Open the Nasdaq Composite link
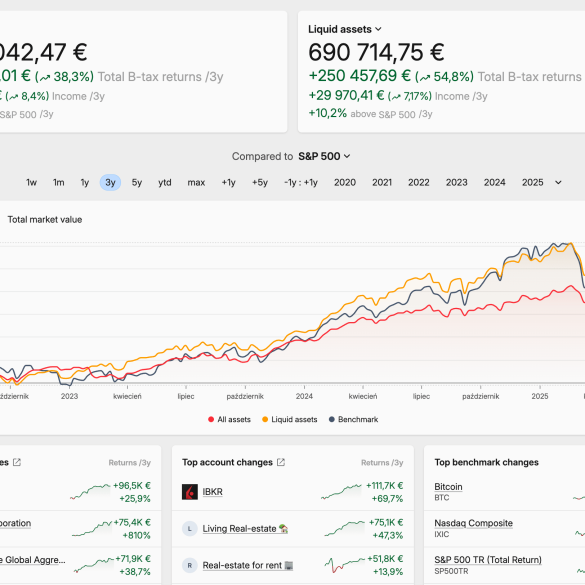This screenshot has height=585, width=585. click(x=473, y=523)
